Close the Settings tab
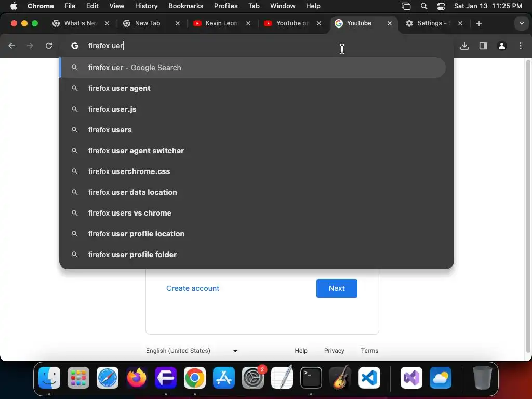Screen dimensions: 532x399 tap(460, 23)
